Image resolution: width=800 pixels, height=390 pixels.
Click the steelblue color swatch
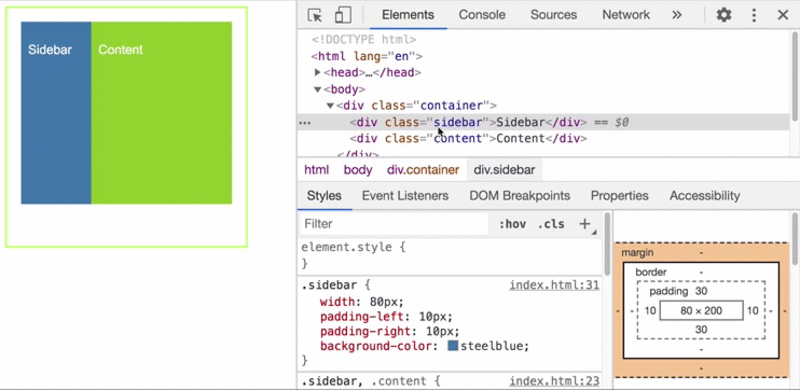click(453, 346)
